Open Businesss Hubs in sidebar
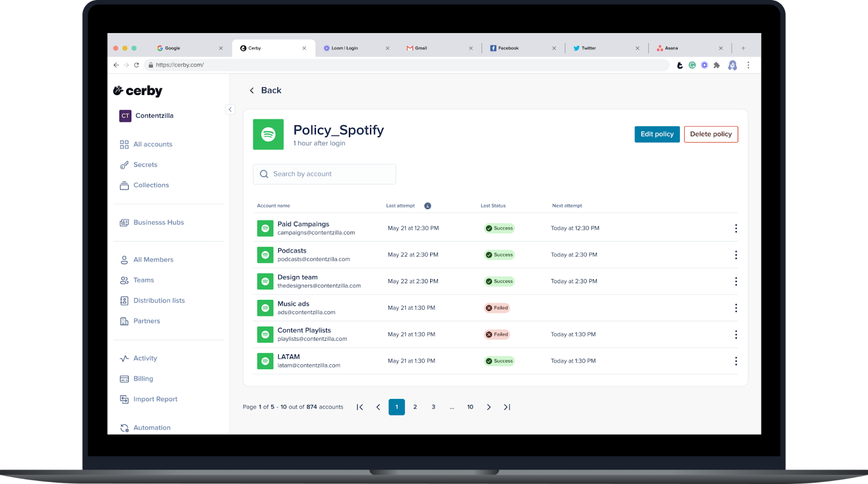 (152, 222)
